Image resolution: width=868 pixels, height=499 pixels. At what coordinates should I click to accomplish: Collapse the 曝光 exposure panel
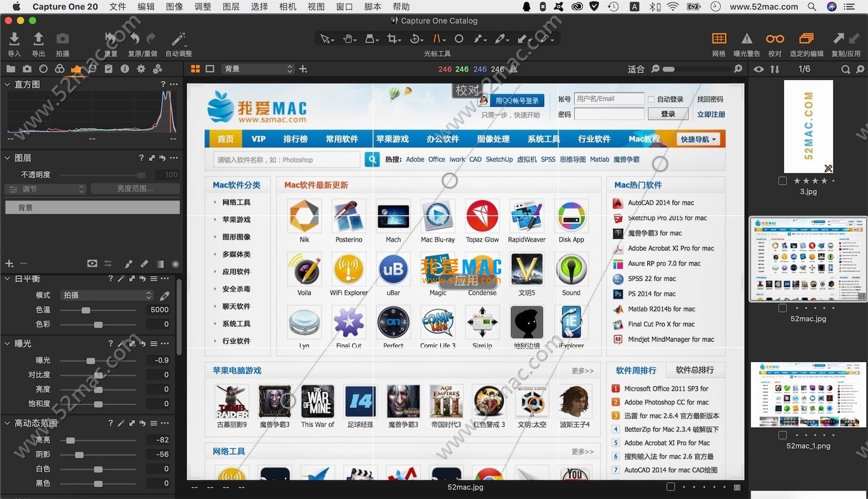click(x=7, y=344)
